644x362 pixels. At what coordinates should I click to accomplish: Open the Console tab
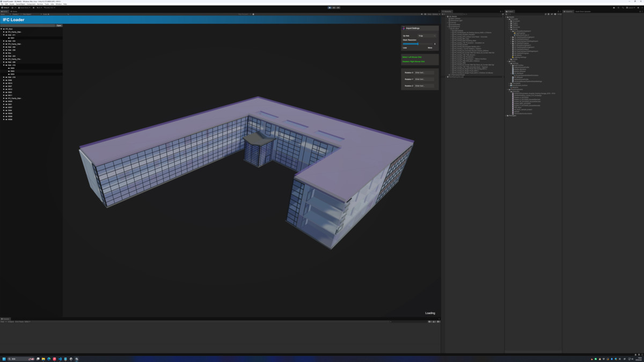point(5,319)
